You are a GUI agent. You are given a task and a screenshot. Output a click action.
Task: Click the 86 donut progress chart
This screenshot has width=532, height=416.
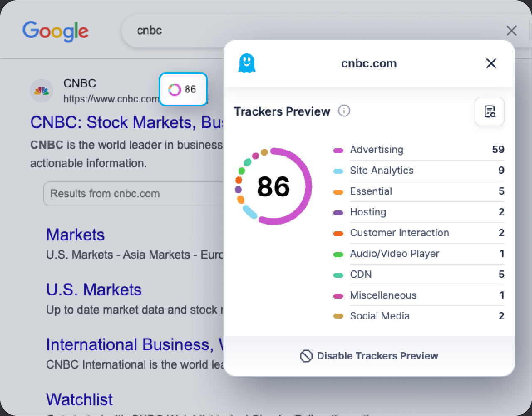point(273,186)
